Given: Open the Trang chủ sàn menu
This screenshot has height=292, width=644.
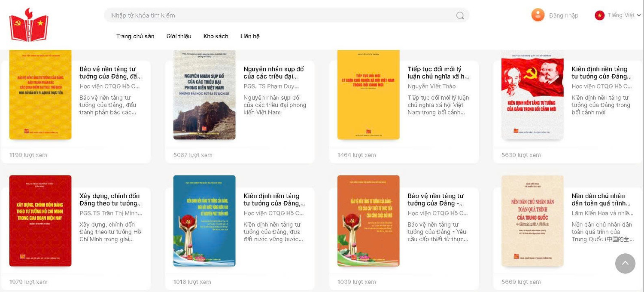Looking at the screenshot, I should (135, 36).
